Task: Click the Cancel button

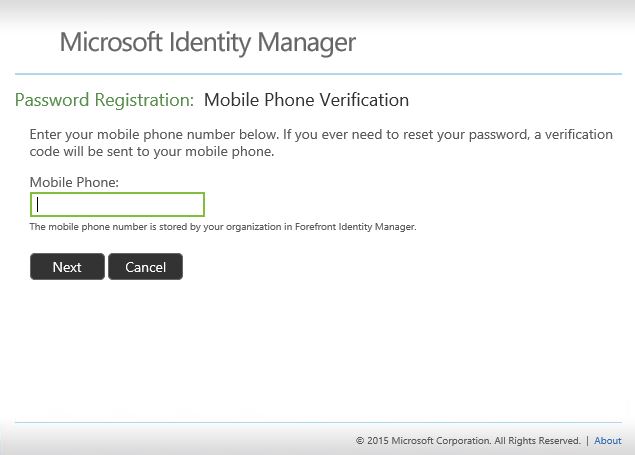Action: 145,267
